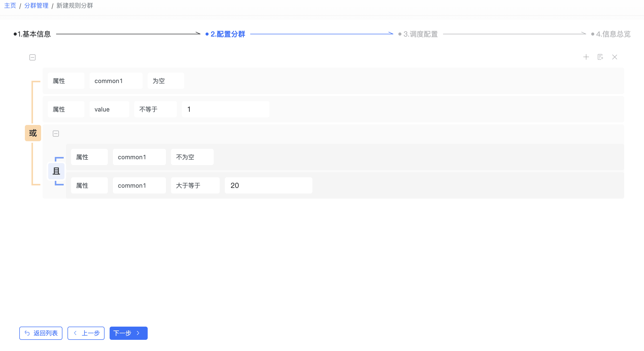
Task: Add a new condition with plus icon
Action: (586, 57)
